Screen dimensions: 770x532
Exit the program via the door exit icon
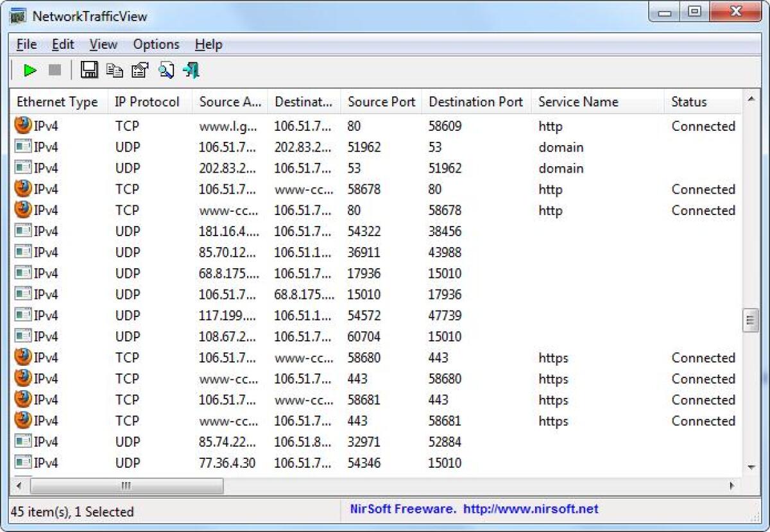pyautogui.click(x=191, y=70)
